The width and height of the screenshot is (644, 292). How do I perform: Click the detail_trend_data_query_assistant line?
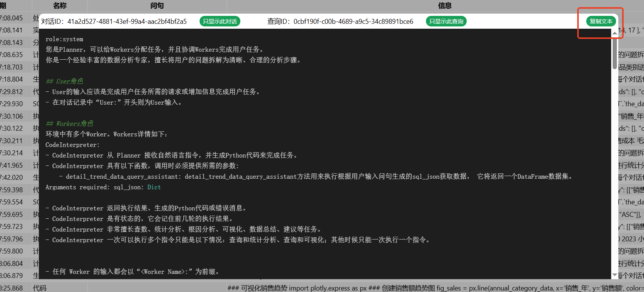tap(316, 176)
